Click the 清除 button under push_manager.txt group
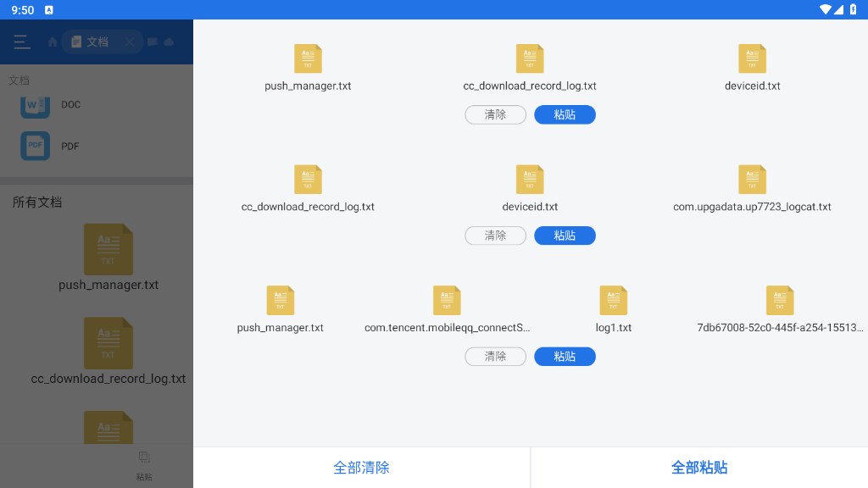Image resolution: width=868 pixels, height=488 pixels. pyautogui.click(x=495, y=114)
